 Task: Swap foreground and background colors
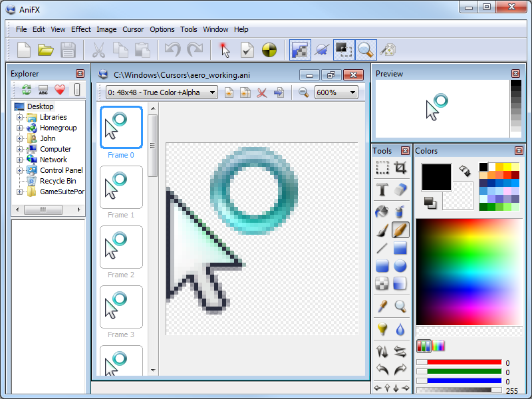pos(464,171)
